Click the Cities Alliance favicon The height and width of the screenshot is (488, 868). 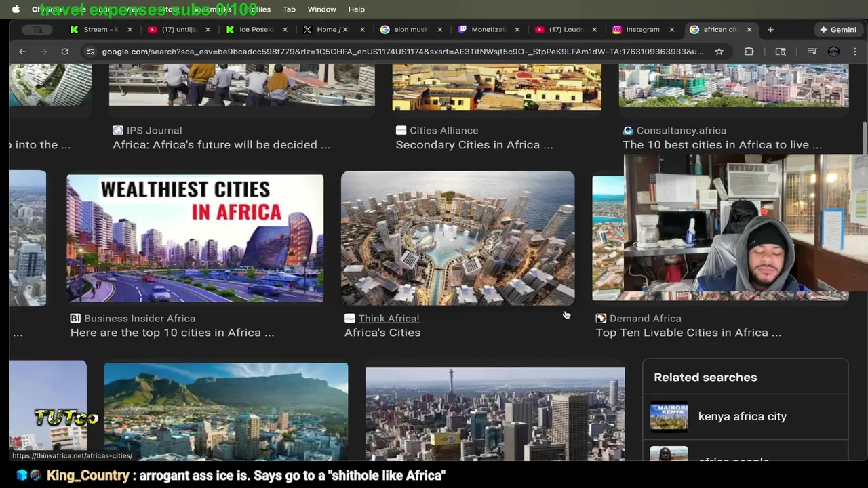[x=401, y=130]
